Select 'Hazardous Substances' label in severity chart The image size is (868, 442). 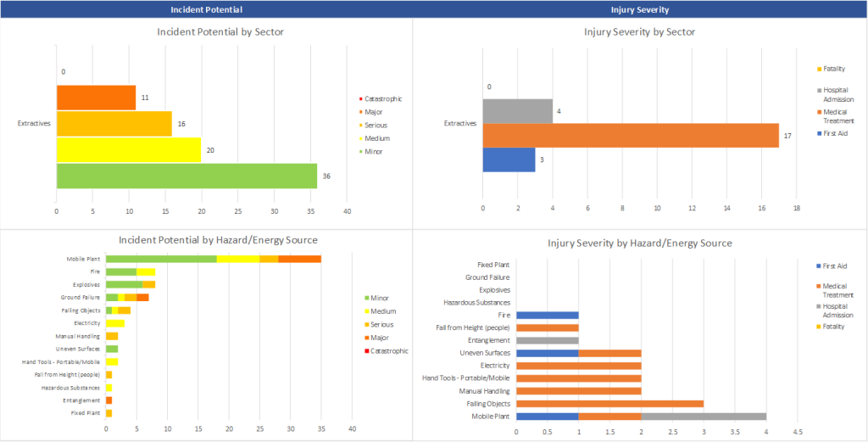pyautogui.click(x=476, y=303)
